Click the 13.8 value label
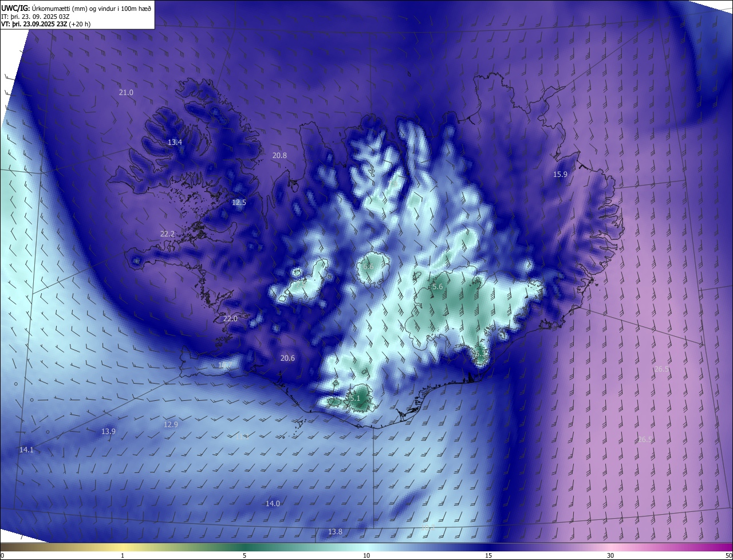 point(335,531)
